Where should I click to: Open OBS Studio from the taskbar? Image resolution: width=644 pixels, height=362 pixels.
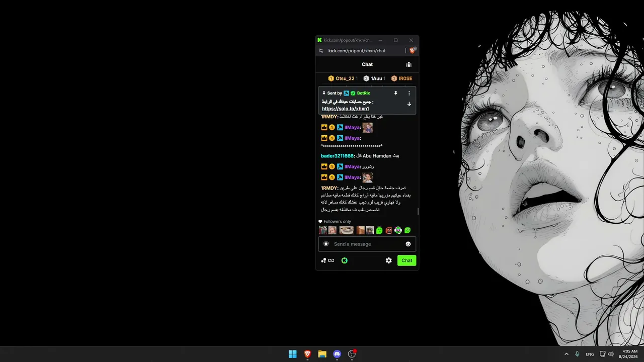coord(352,354)
